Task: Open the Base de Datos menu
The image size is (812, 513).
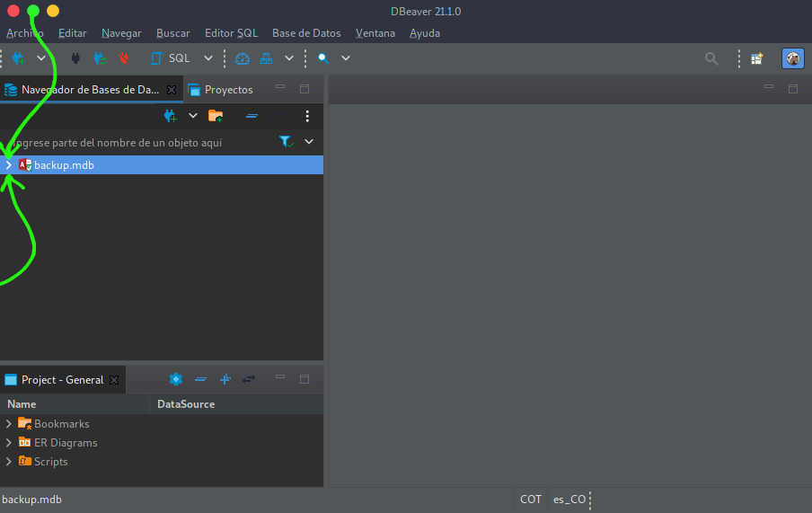Action: click(x=306, y=33)
